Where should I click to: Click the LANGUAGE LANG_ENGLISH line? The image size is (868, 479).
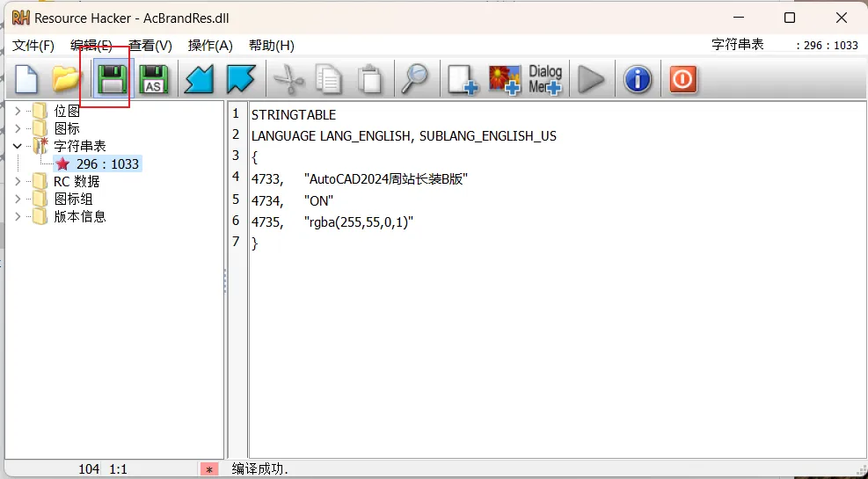[x=404, y=136]
